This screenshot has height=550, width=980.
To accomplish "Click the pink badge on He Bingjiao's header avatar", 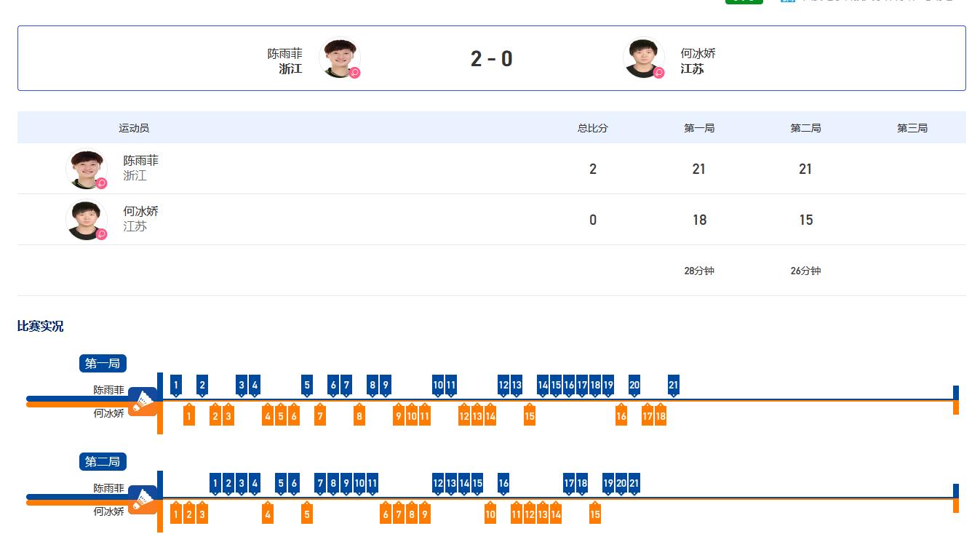I will pyautogui.click(x=658, y=73).
